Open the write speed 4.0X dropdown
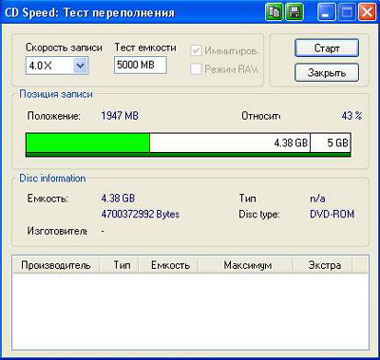Screen dimensions: 380x360 80,65
